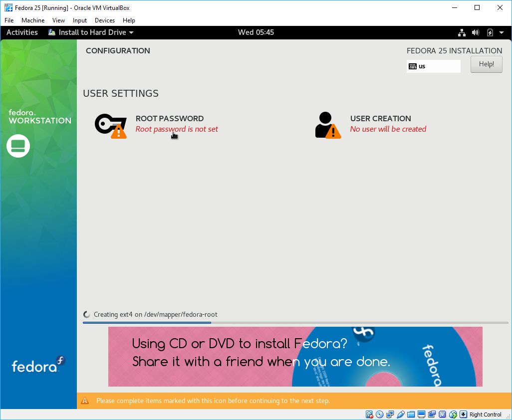512x420 pixels.
Task: Click the Install to Hard Drive app icon
Action: (51, 32)
